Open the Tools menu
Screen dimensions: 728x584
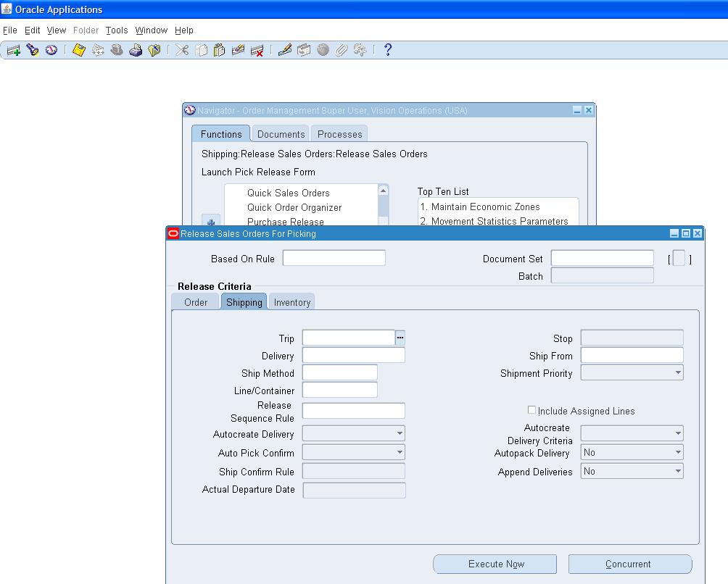click(117, 30)
